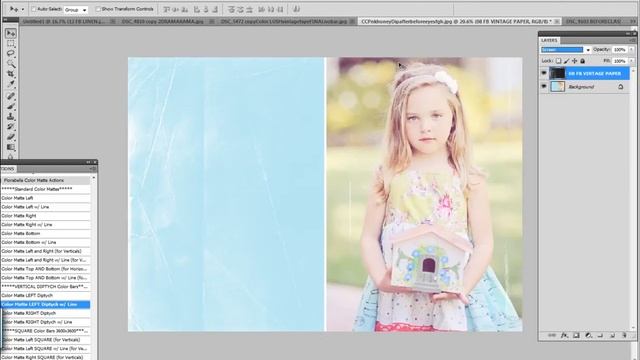
Task: Select the Lasso tool
Action: coord(11,53)
